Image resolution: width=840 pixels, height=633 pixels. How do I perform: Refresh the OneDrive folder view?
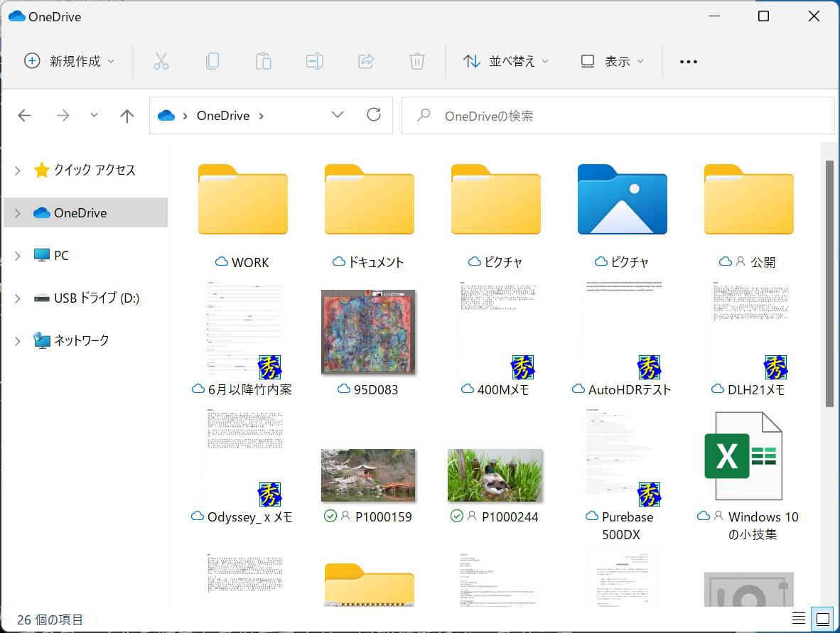click(x=373, y=114)
